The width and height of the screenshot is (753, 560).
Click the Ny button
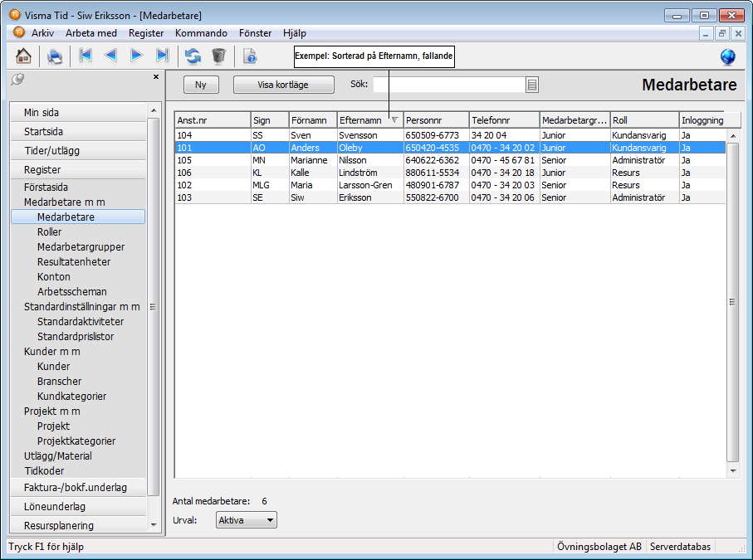[x=200, y=85]
